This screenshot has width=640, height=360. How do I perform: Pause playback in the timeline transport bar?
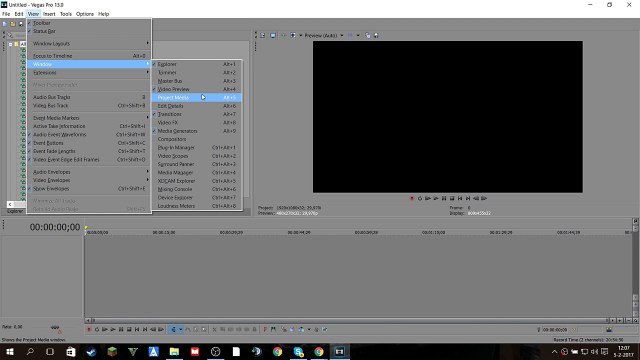click(121, 329)
